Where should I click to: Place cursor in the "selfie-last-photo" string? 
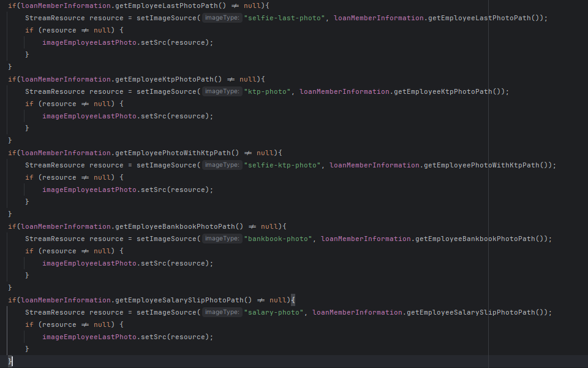point(284,18)
